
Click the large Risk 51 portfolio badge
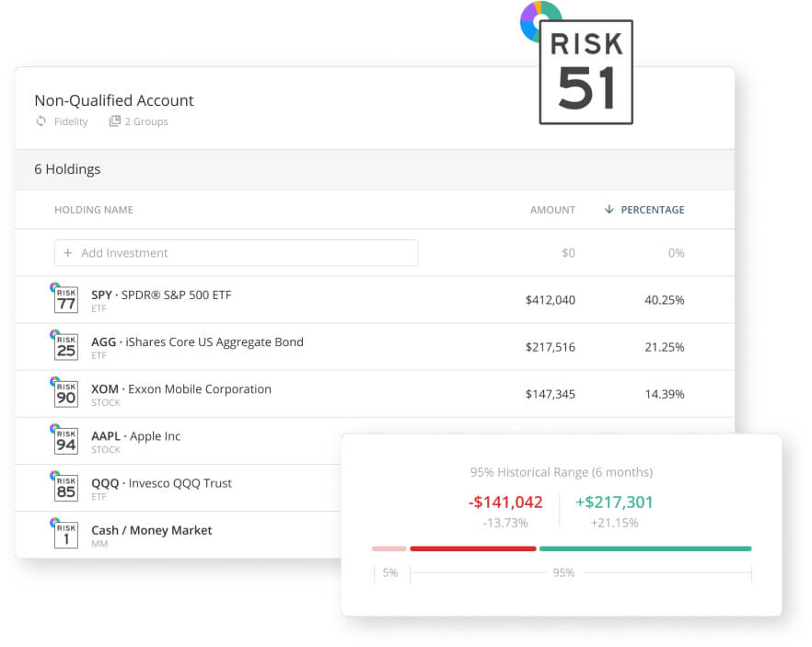(x=586, y=72)
